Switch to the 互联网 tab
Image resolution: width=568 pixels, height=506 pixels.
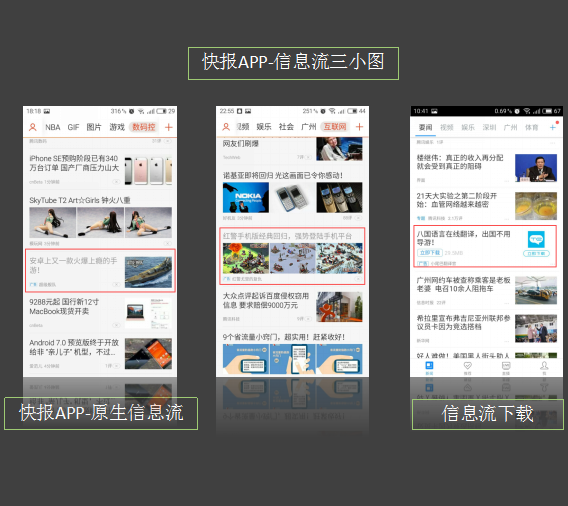tap(335, 126)
